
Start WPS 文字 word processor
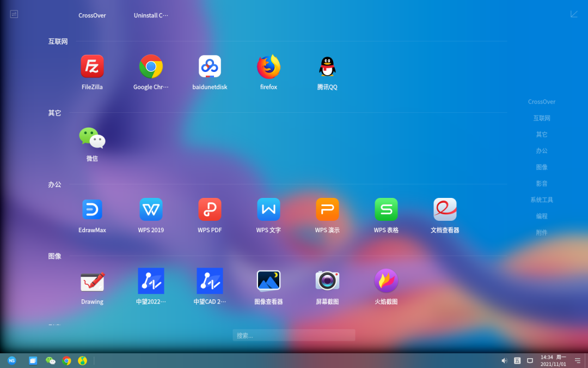268,209
